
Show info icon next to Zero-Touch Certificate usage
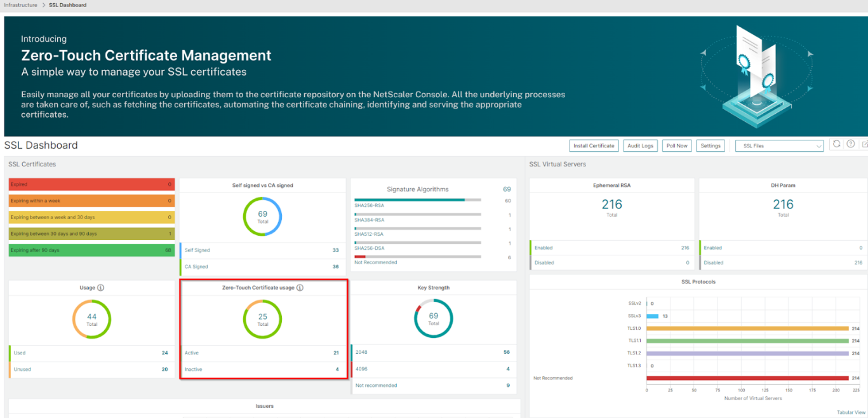tap(300, 288)
